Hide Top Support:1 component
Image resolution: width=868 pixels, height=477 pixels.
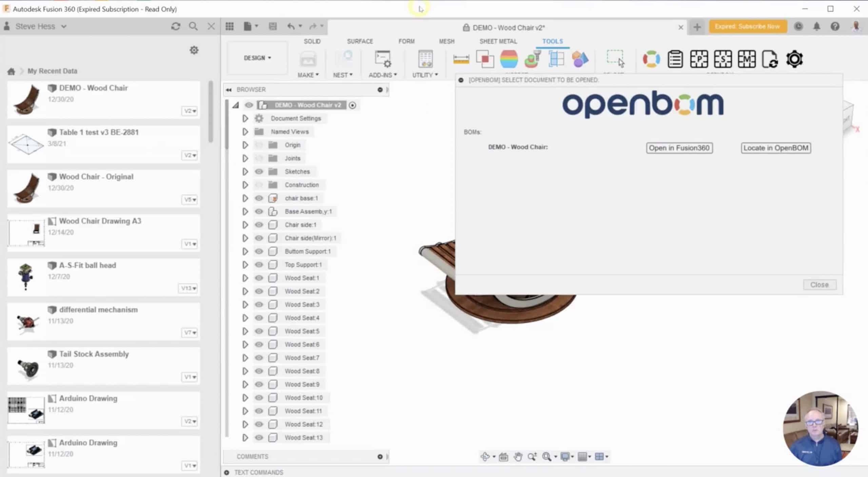[259, 265]
